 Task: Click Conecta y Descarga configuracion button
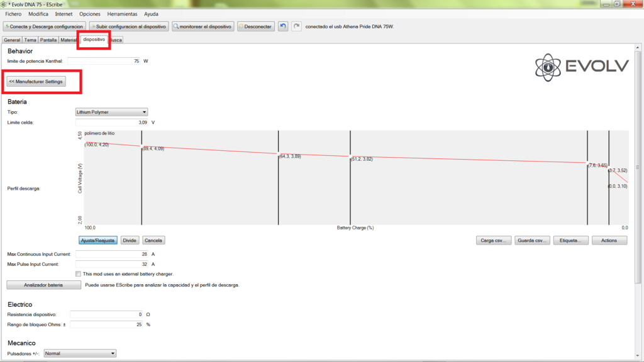tap(45, 26)
